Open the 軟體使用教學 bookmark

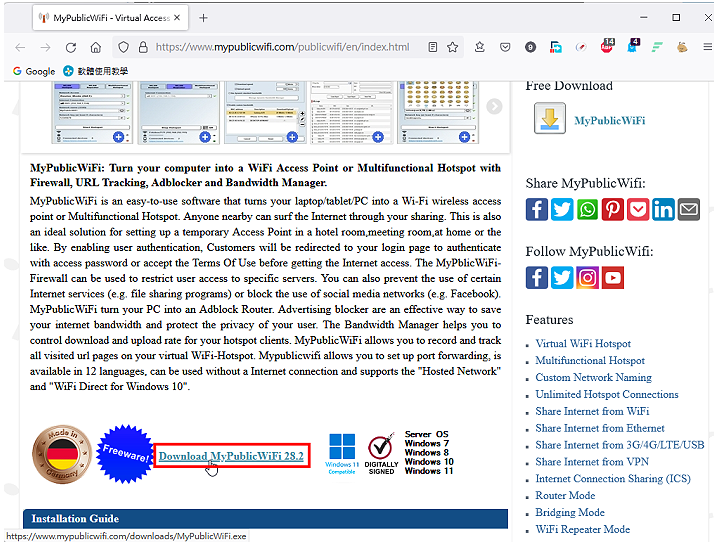click(x=96, y=71)
